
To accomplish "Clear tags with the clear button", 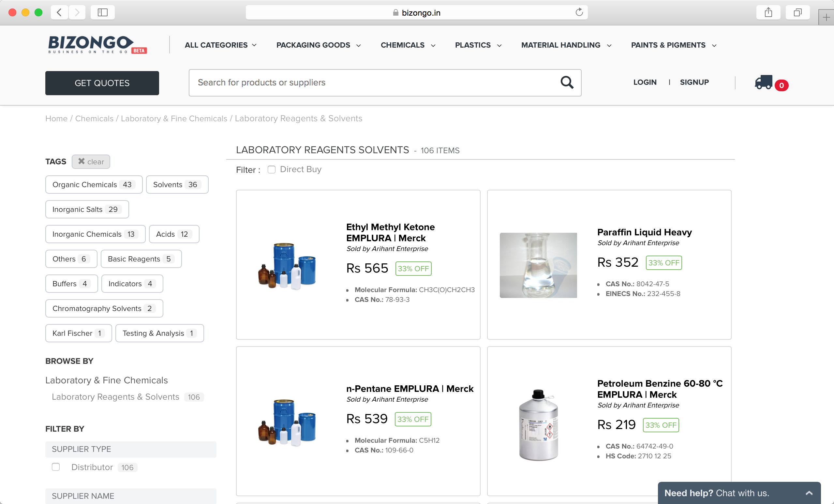I will [x=91, y=162].
